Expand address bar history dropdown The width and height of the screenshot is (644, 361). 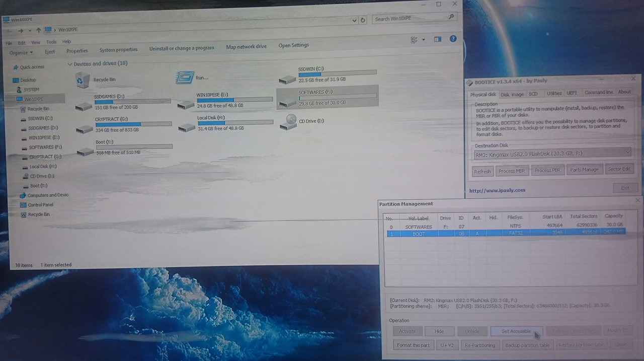coord(355,20)
